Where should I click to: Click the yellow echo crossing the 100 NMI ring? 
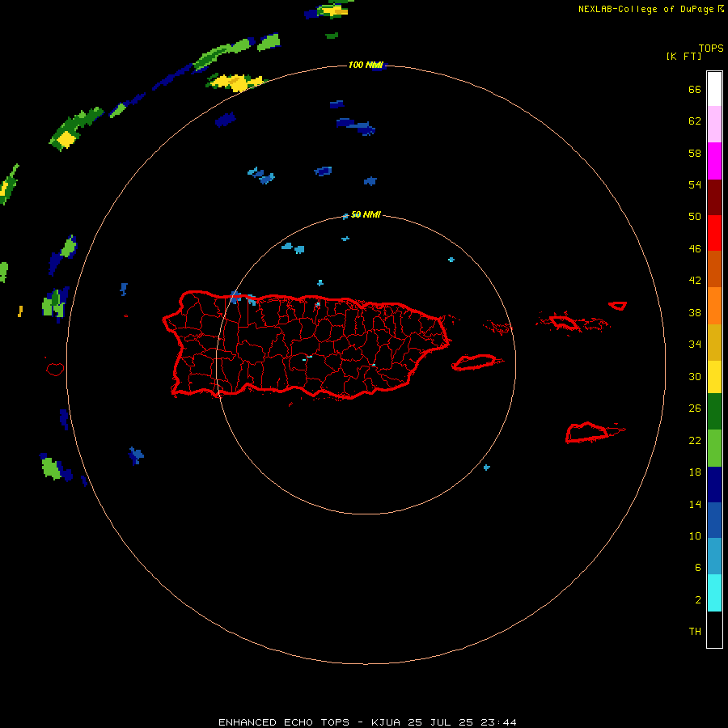coord(236,83)
